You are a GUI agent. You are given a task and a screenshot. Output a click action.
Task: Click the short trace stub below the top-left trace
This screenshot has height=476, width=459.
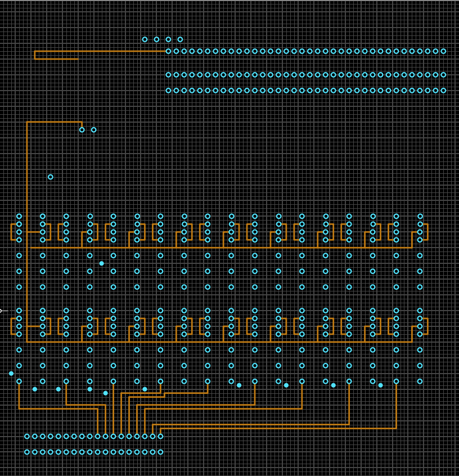point(56,59)
